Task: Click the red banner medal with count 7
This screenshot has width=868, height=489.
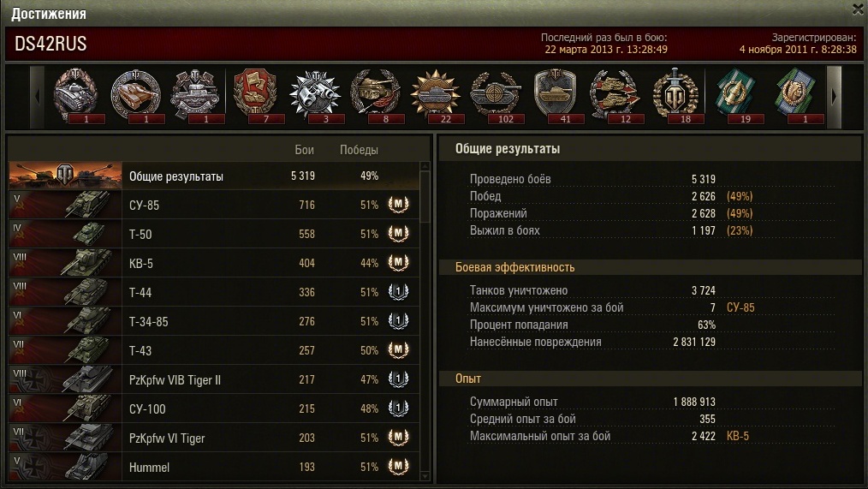Action: [x=255, y=95]
